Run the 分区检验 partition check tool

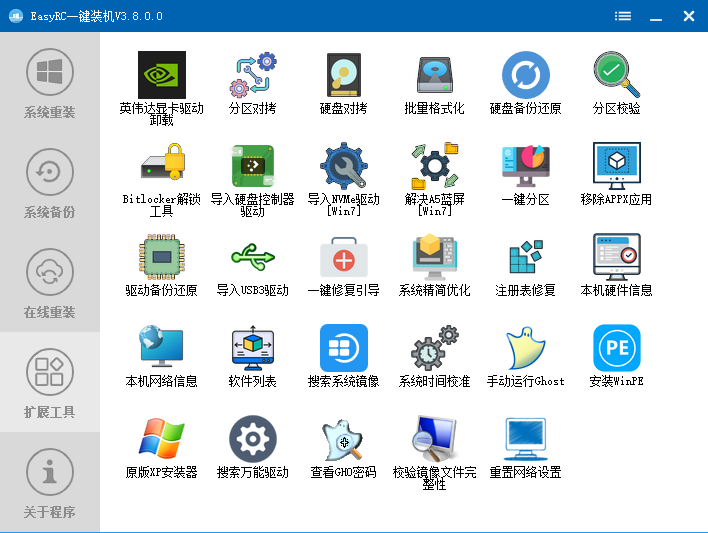[616, 83]
